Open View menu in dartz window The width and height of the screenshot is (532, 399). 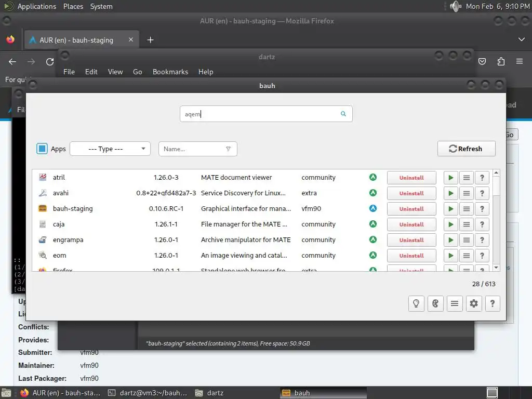coord(115,72)
